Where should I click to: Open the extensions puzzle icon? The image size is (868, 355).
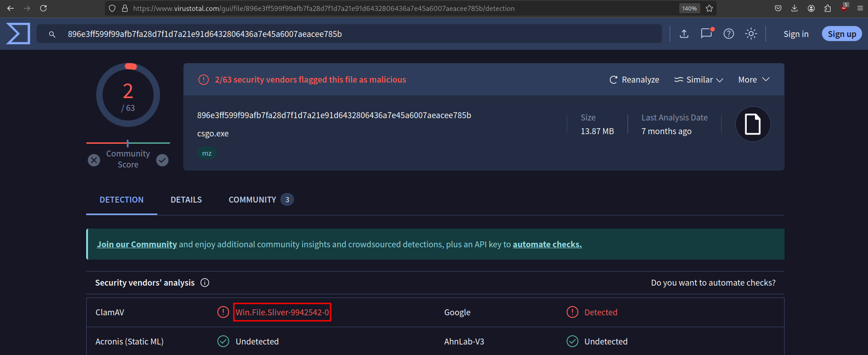(827, 8)
